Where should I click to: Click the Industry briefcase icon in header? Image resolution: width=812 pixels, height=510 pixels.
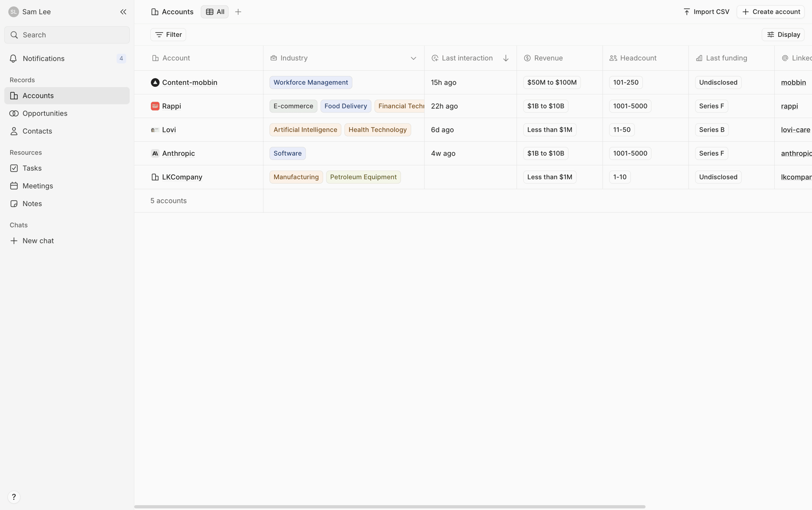274,58
